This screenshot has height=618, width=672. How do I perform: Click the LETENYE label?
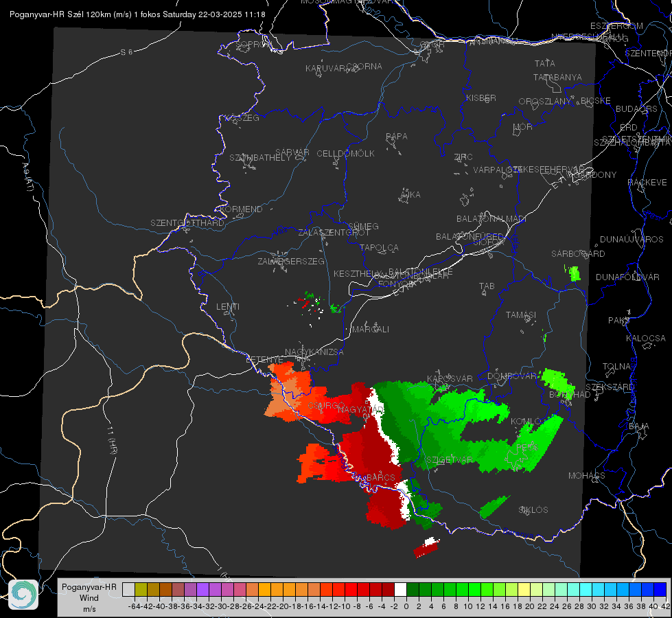pyautogui.click(x=265, y=360)
